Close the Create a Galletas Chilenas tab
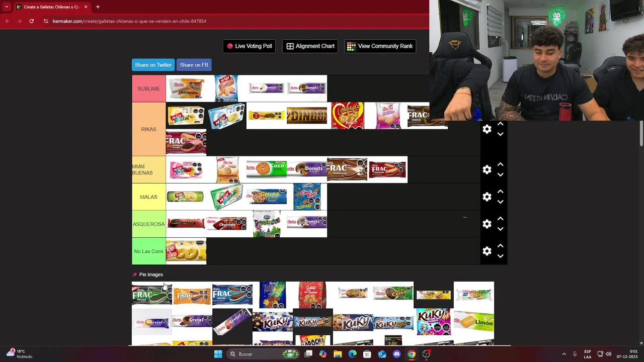 click(x=86, y=7)
